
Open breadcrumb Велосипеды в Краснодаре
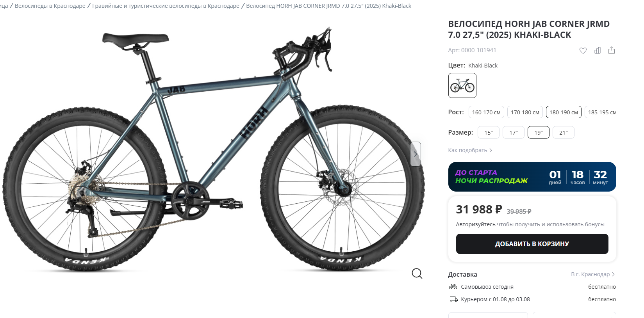tap(50, 6)
